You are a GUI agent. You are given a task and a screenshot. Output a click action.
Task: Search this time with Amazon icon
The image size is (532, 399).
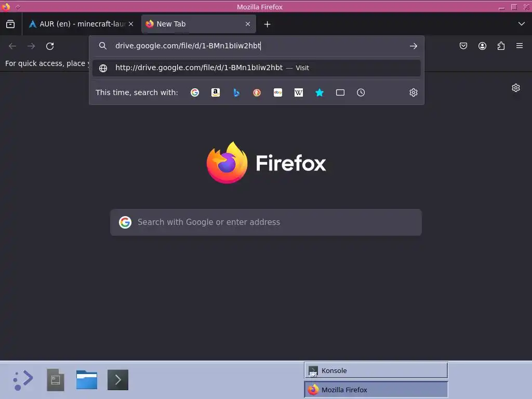(216, 92)
